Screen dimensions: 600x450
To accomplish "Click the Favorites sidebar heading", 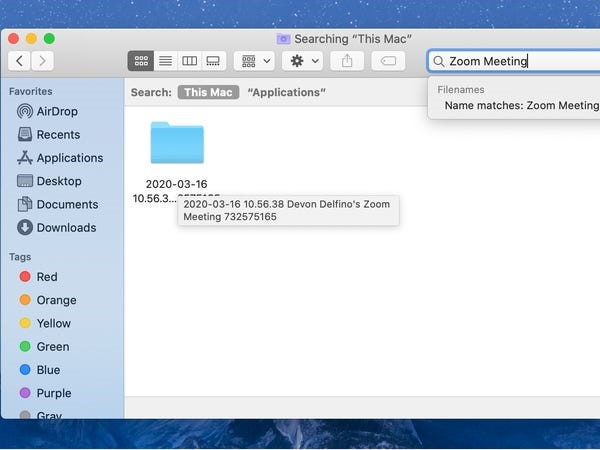I will click(31, 91).
